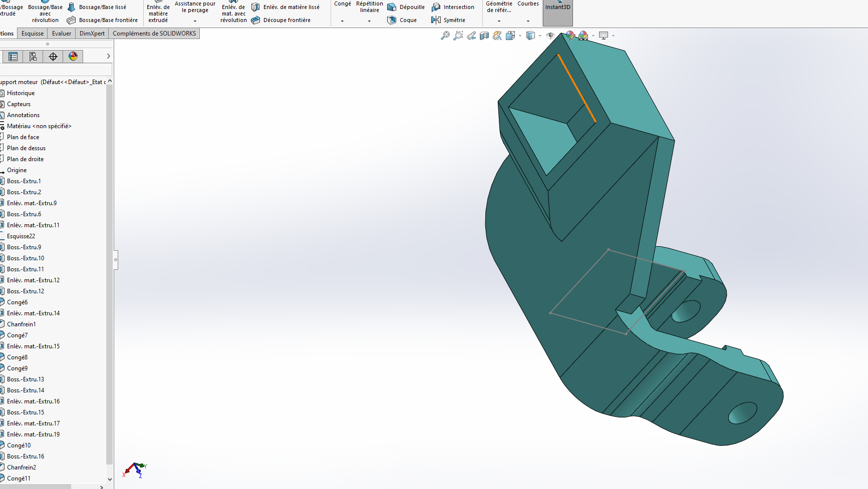Click Enlèv. de matière lissé tool
This screenshot has height=489, width=868.
285,7
